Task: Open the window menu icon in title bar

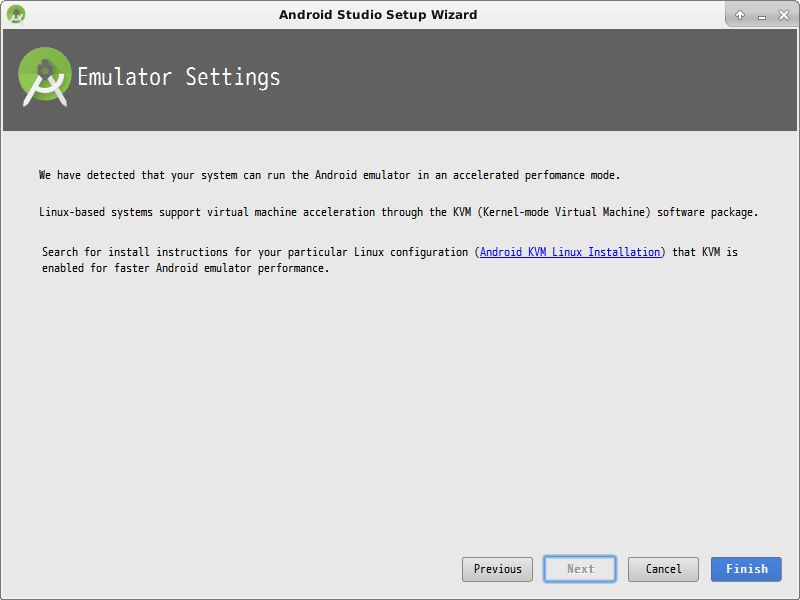Action: (16, 14)
